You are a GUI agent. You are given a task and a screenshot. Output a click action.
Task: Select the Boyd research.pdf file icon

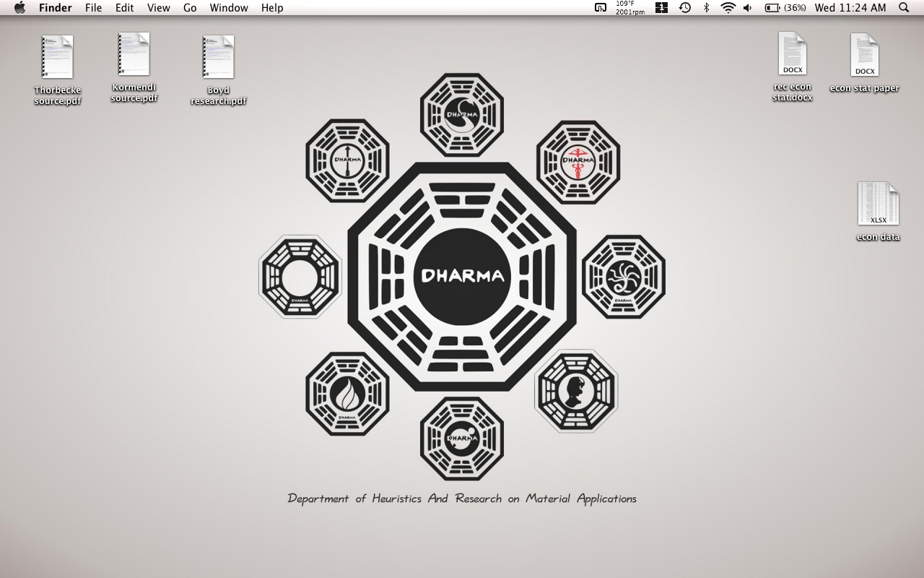pyautogui.click(x=218, y=56)
